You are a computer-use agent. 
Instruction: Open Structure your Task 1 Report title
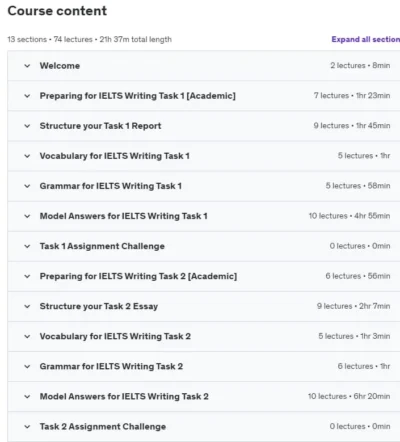pos(100,126)
